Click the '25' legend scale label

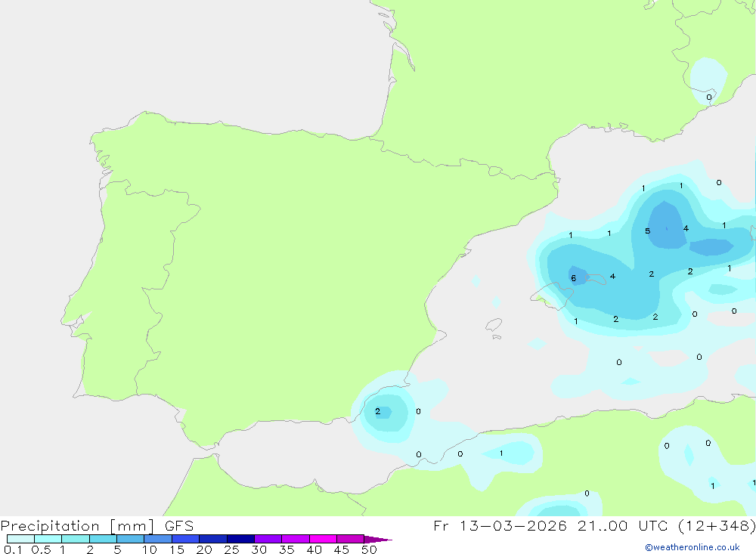pyautogui.click(x=231, y=549)
